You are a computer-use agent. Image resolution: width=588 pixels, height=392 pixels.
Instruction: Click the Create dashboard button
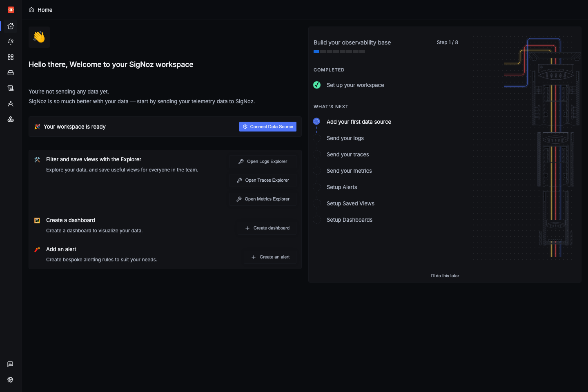click(267, 228)
